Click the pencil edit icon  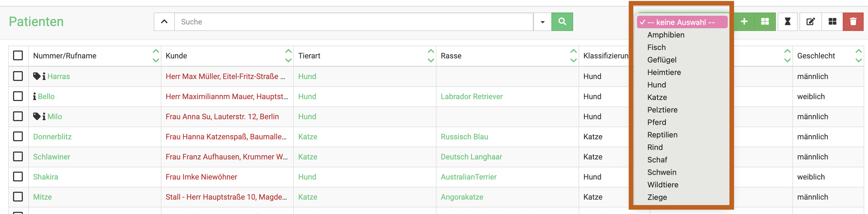[810, 22]
